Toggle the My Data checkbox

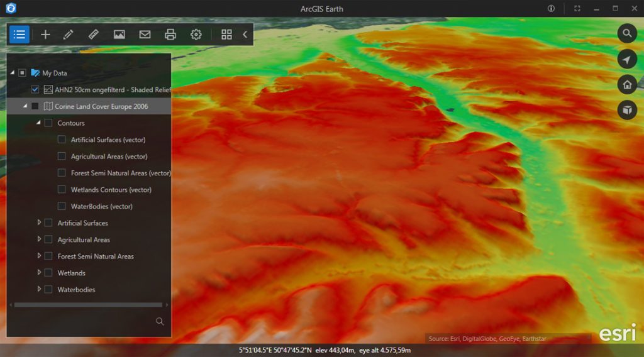(22, 73)
